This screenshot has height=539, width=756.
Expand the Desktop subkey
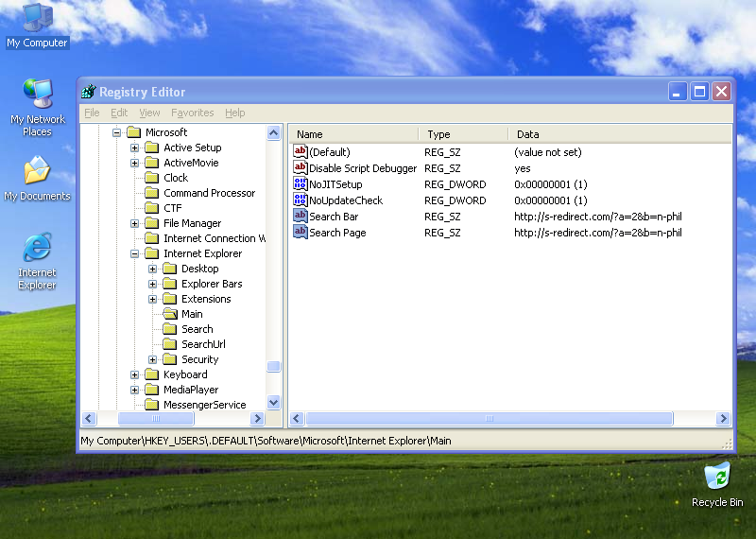(x=152, y=269)
